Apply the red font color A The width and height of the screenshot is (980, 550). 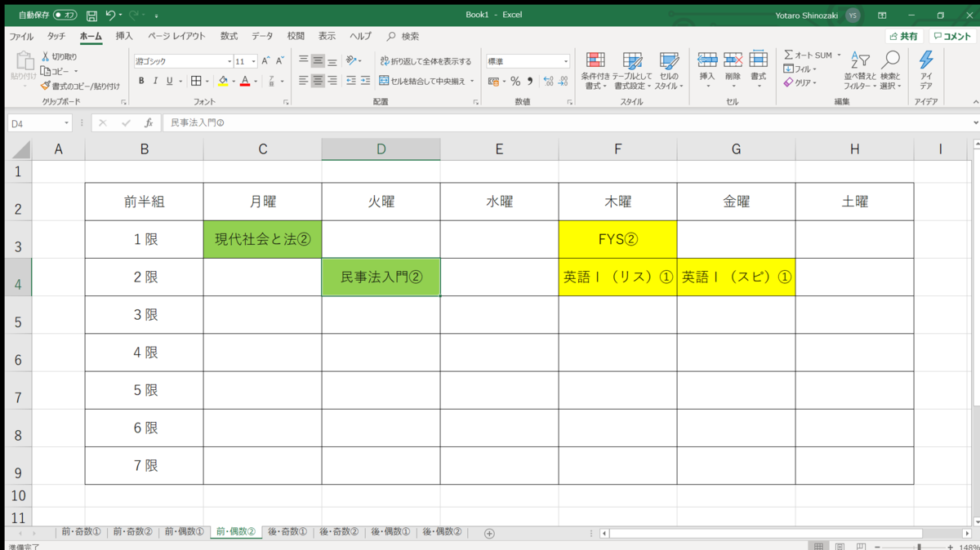click(245, 81)
